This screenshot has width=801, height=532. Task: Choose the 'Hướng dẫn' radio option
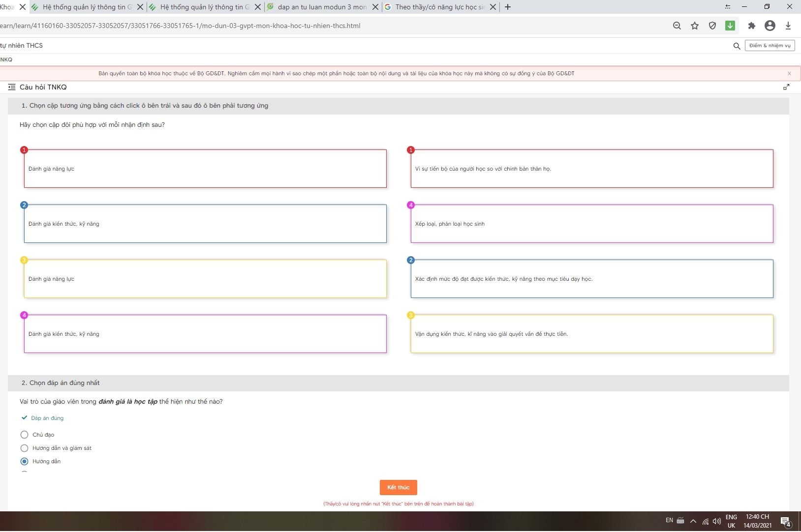[24, 461]
